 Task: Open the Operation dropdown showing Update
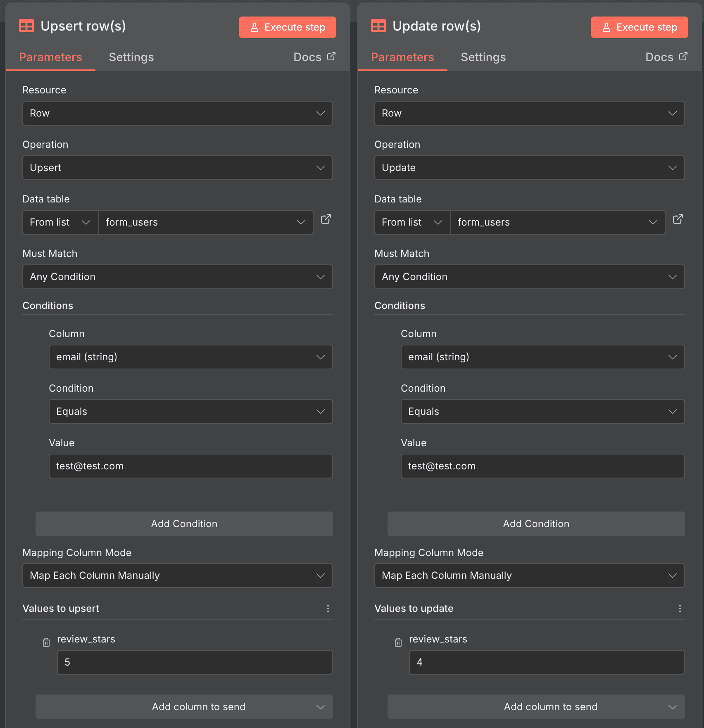pos(530,168)
